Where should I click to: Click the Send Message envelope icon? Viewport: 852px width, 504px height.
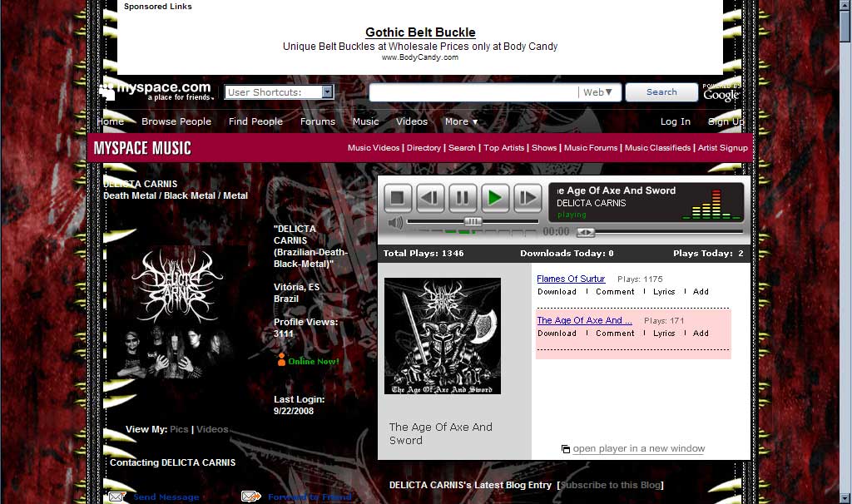[116, 497]
